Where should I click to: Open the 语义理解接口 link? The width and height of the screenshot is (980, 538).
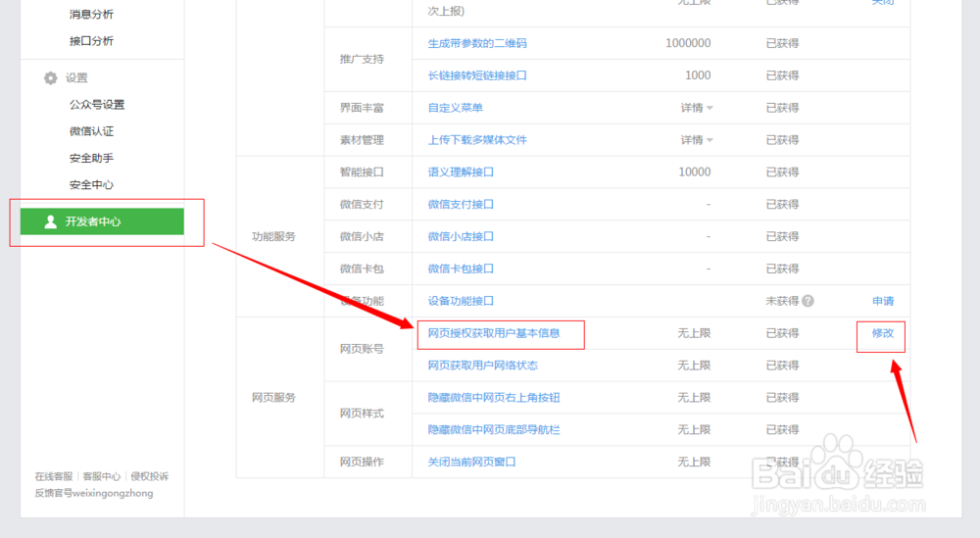pyautogui.click(x=461, y=171)
